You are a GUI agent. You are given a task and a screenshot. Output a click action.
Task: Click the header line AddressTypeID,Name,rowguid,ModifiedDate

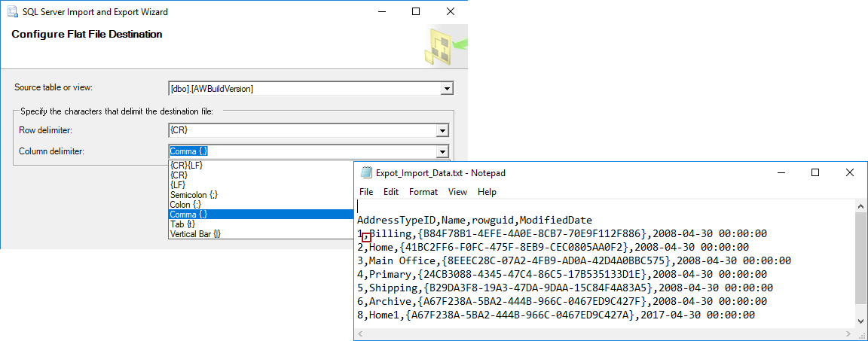[x=475, y=220]
